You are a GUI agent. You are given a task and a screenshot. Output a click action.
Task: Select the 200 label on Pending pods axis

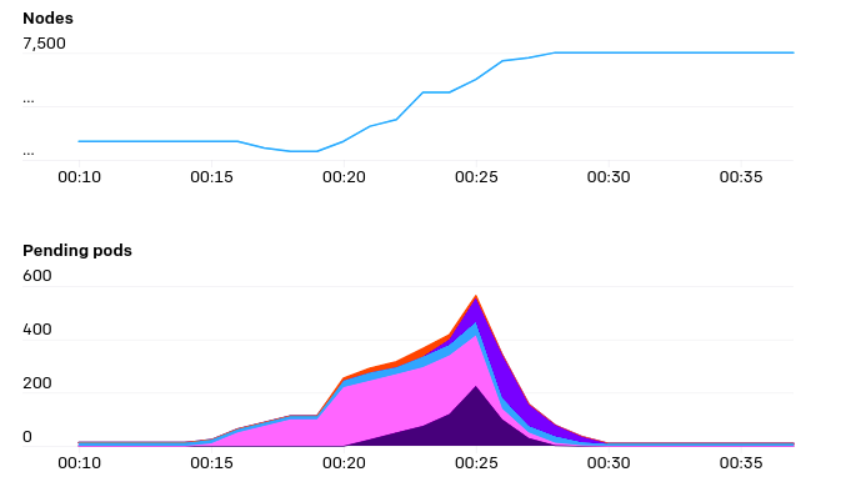pos(35,384)
